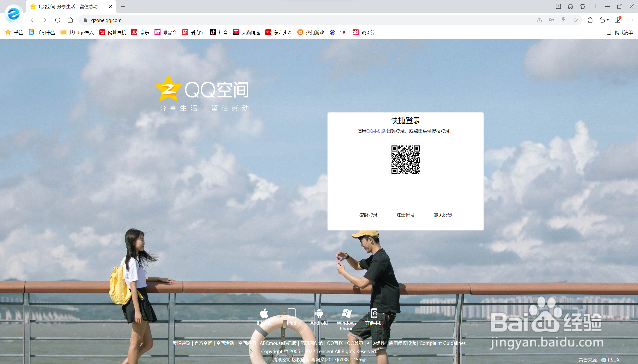
Task: Open the 百度 bookmark
Action: [338, 32]
